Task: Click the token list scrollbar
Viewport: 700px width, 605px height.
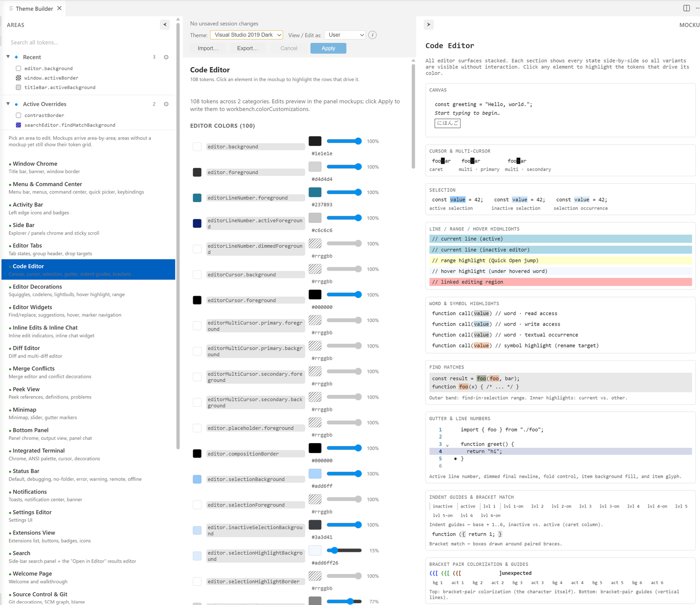Action: pos(413,117)
